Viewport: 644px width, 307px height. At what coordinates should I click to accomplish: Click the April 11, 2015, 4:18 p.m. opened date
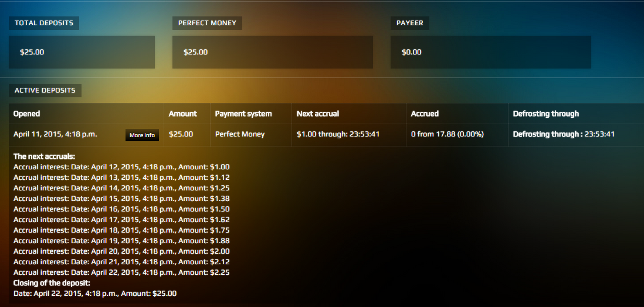click(x=55, y=134)
